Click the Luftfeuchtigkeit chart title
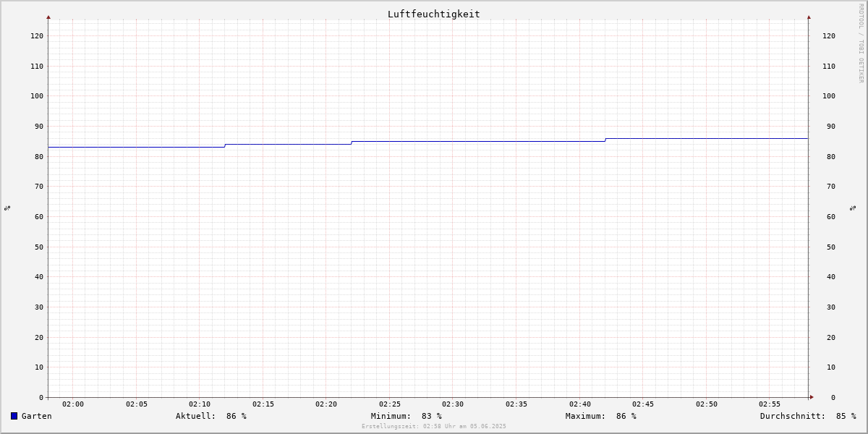 (x=434, y=14)
